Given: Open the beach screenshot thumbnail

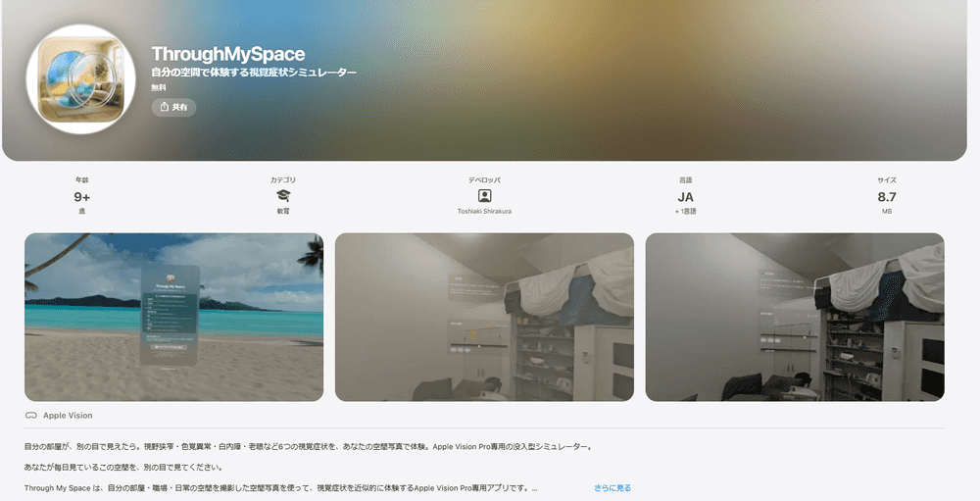Looking at the screenshot, I should point(173,317).
